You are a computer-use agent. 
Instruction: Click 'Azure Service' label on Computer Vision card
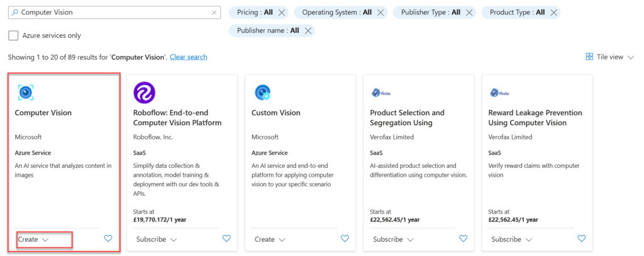pyautogui.click(x=33, y=152)
